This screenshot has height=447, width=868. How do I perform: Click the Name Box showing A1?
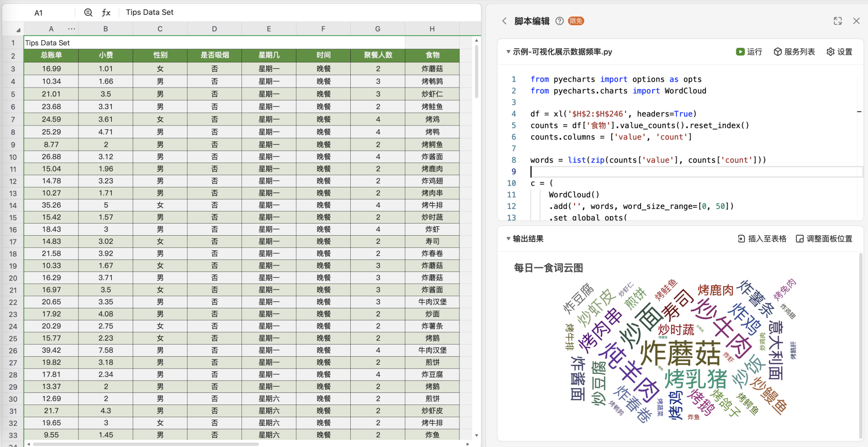coord(39,12)
